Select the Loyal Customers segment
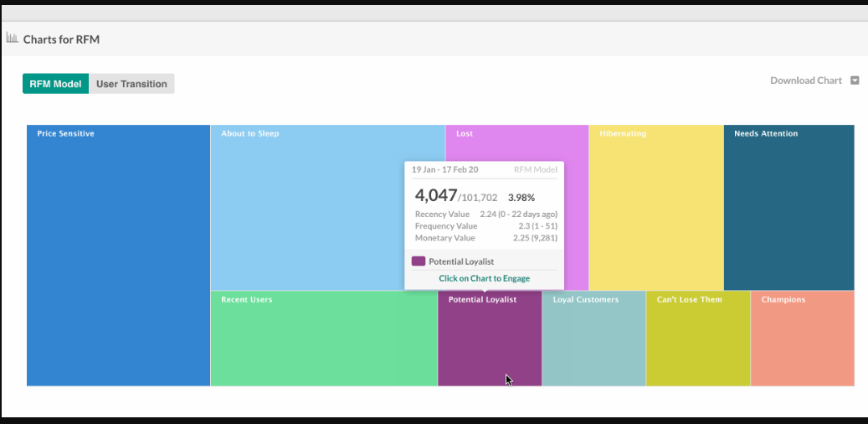The width and height of the screenshot is (868, 424). click(593, 339)
